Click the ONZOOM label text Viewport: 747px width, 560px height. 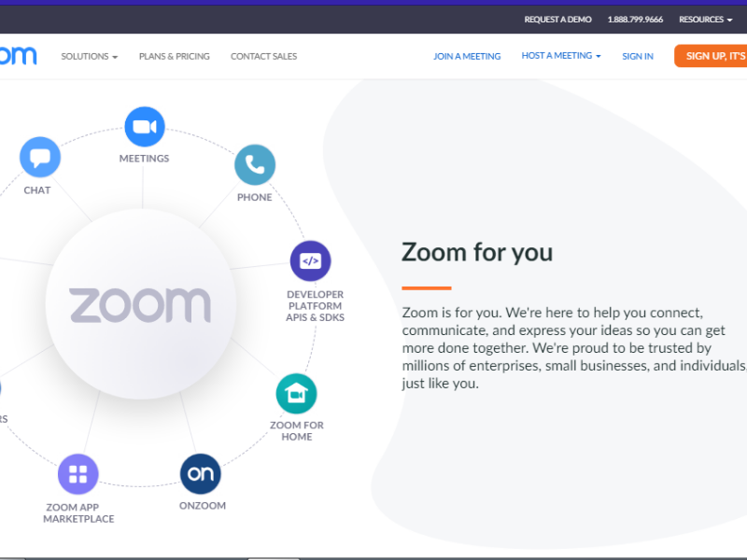point(203,506)
